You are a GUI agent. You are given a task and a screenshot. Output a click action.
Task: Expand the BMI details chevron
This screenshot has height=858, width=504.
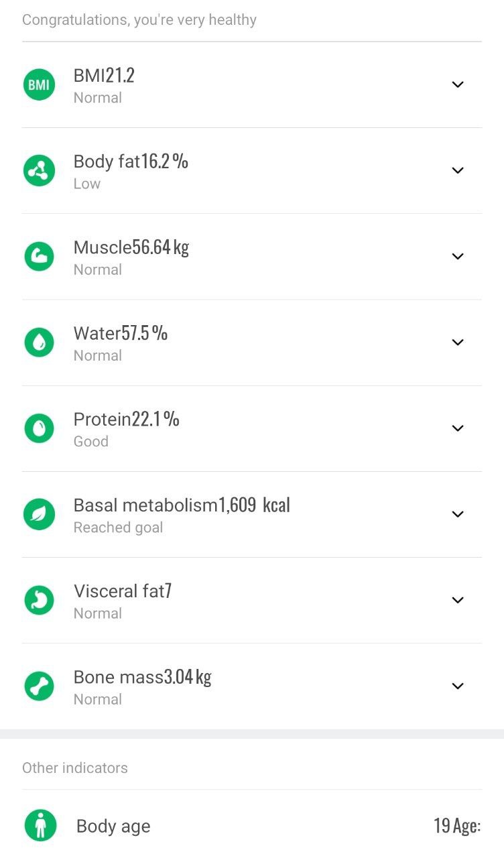click(458, 84)
